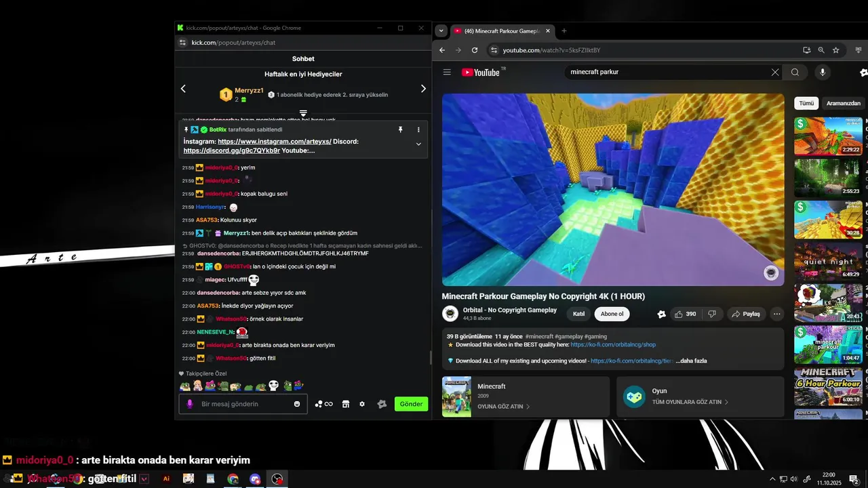Collapse the weekly gifters leaderboard handle

pos(303,113)
